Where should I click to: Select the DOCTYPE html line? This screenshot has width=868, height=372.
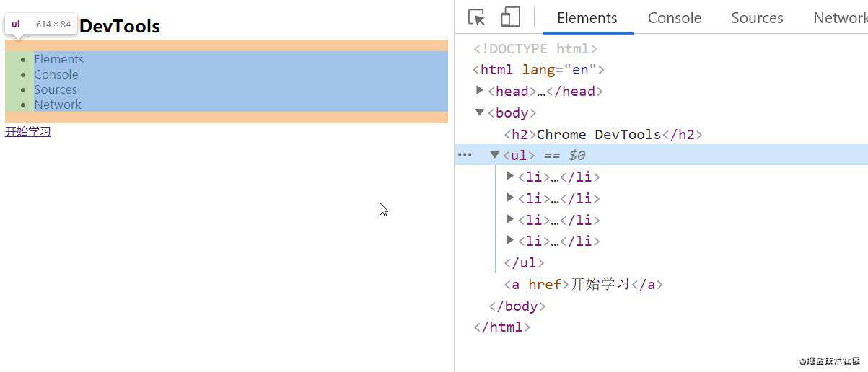535,49
